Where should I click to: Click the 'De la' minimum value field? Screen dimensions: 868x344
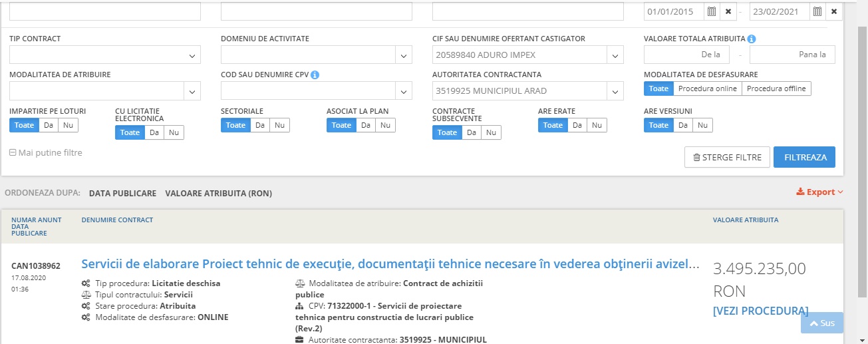(x=686, y=55)
